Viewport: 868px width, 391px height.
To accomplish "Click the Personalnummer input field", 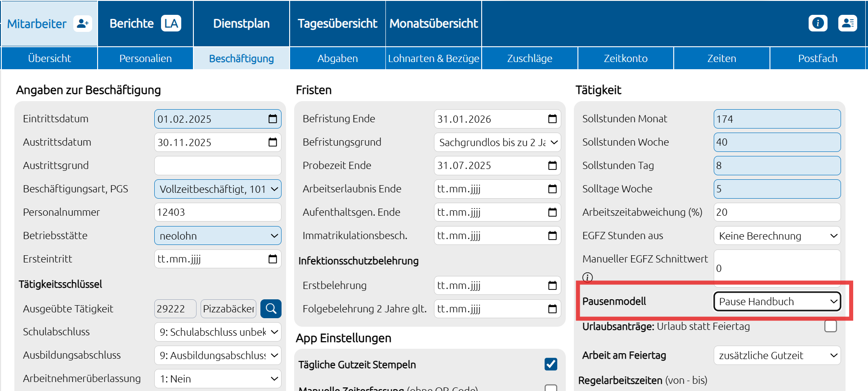I will coord(218,213).
